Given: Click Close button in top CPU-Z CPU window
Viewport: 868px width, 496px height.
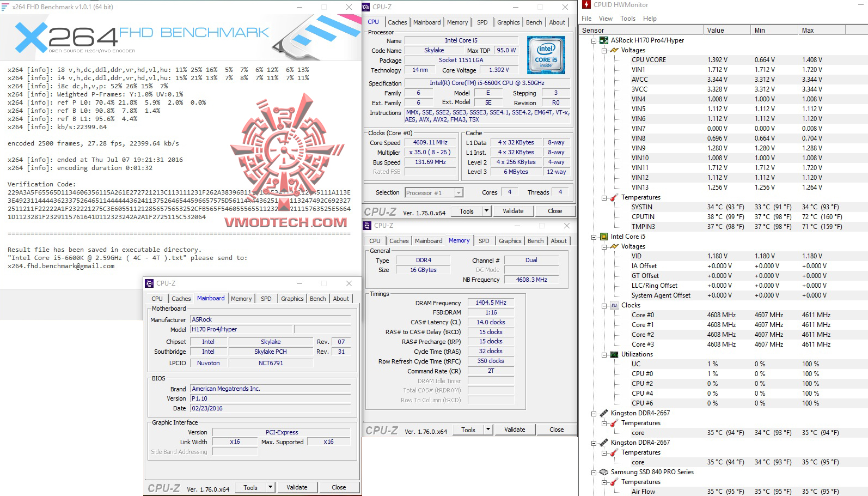Looking at the screenshot, I should (555, 211).
